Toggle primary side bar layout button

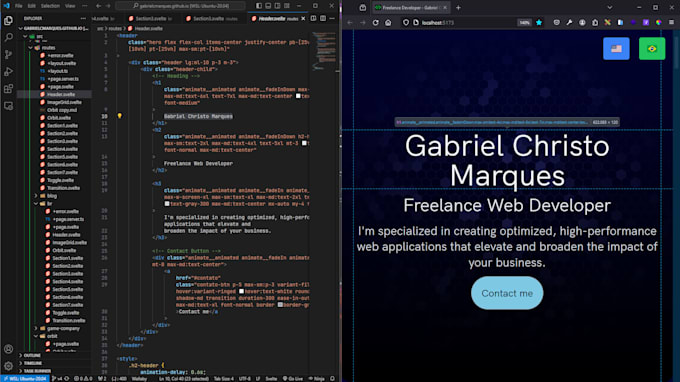(259, 6)
